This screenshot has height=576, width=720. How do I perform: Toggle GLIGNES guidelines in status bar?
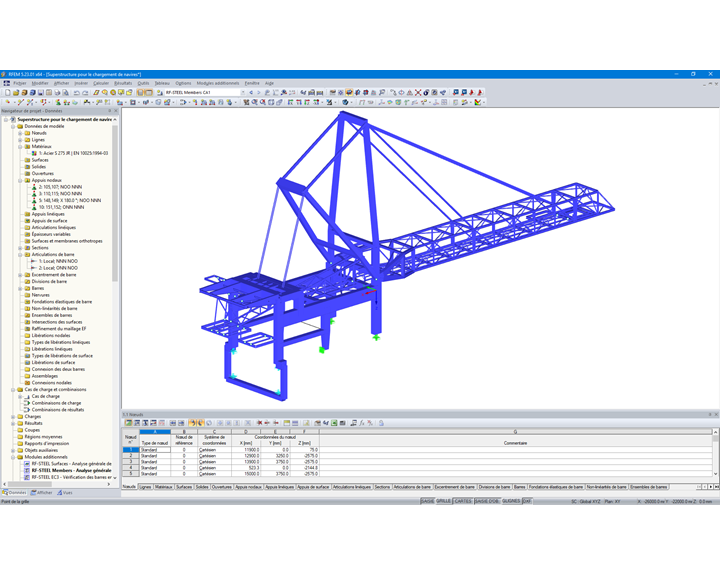pyautogui.click(x=511, y=501)
